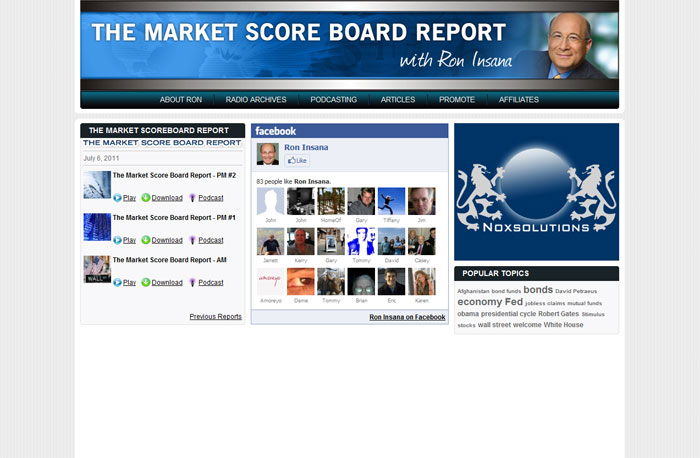700x458 pixels.
Task: Click the green Download icon for PM #2
Action: click(146, 197)
